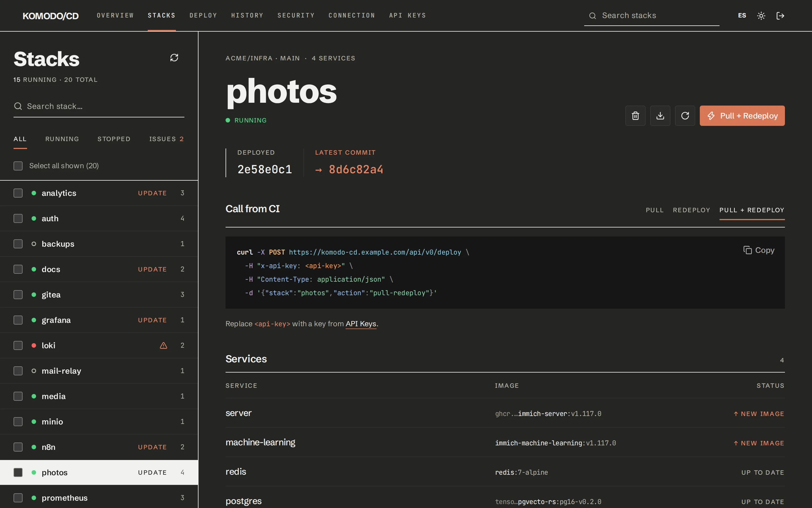Check Select all shown (20) checkbox

18,166
